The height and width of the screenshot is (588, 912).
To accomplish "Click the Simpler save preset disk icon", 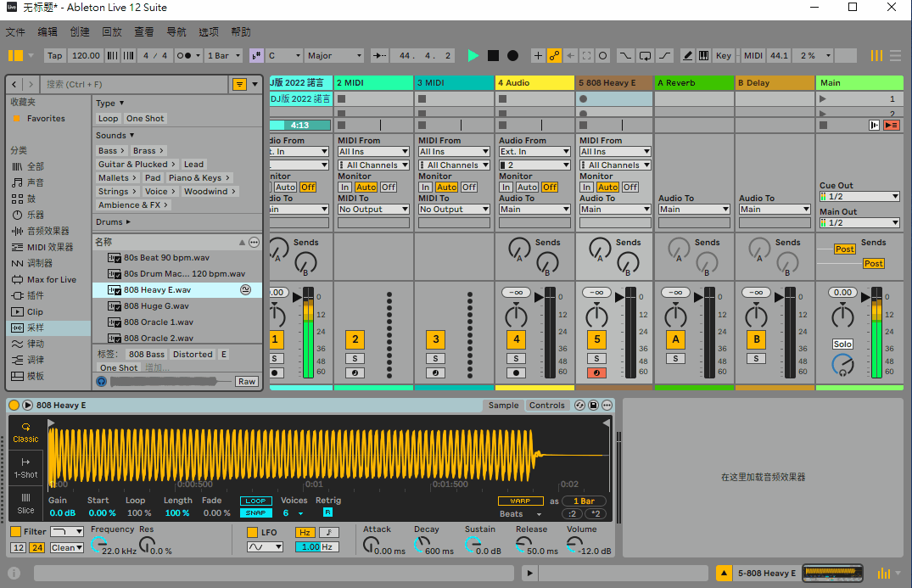I will click(594, 406).
